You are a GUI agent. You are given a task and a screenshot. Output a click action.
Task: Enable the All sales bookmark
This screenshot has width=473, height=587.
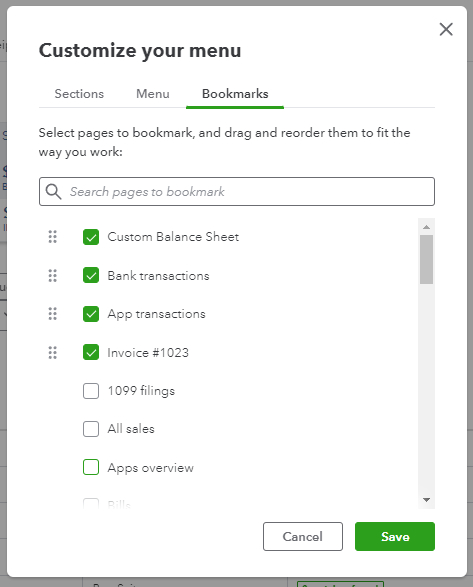[91, 429]
